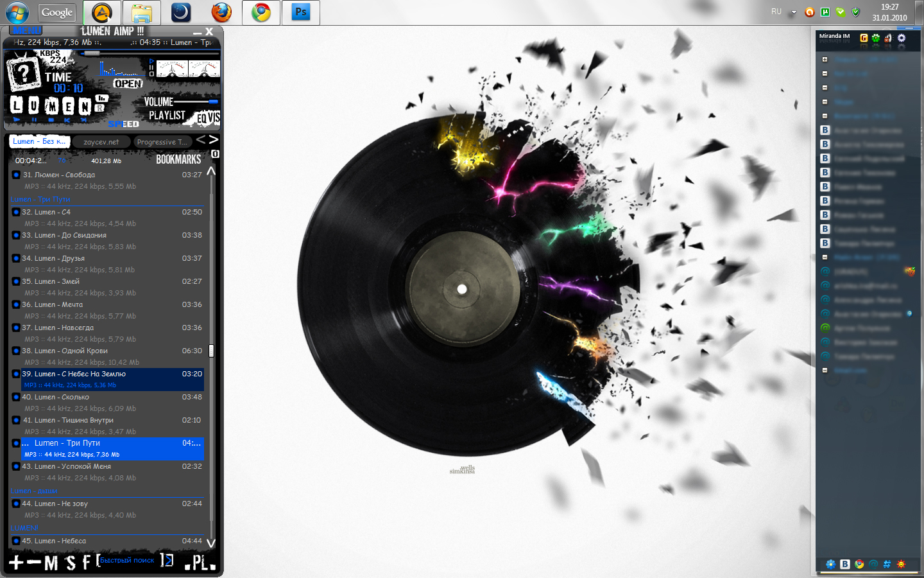Click the plus icon to add files

point(16,563)
